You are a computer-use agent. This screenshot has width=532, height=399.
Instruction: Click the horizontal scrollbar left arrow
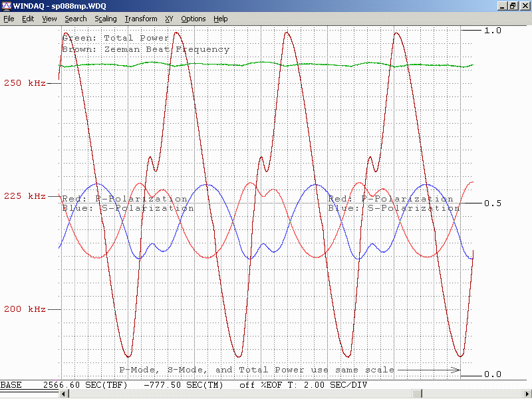pyautogui.click(x=64, y=394)
